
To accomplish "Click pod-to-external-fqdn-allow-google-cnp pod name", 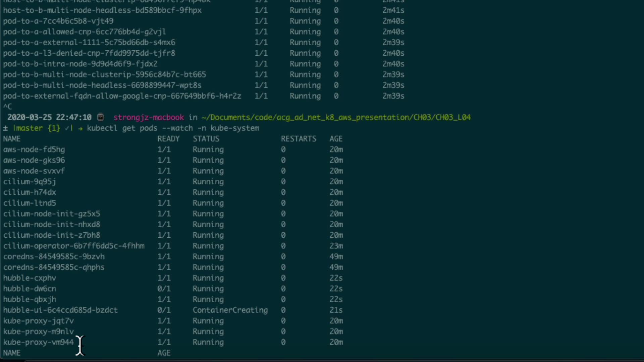I will (122, 96).
